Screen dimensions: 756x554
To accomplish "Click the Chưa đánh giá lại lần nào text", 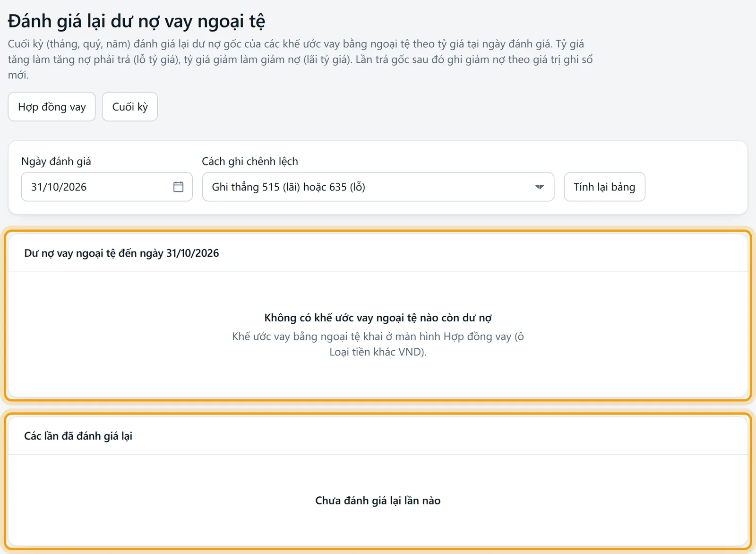I will point(378,501).
